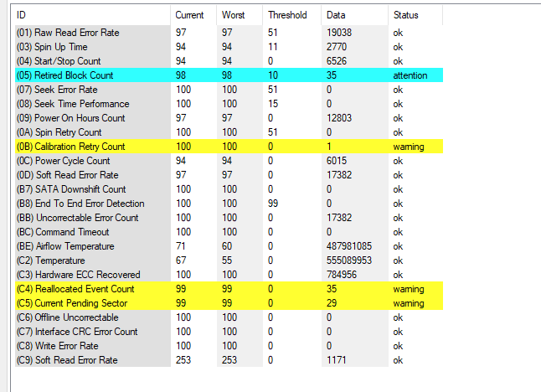
Task: Select the (07) Seek Error Rate row
Action: 229,90
